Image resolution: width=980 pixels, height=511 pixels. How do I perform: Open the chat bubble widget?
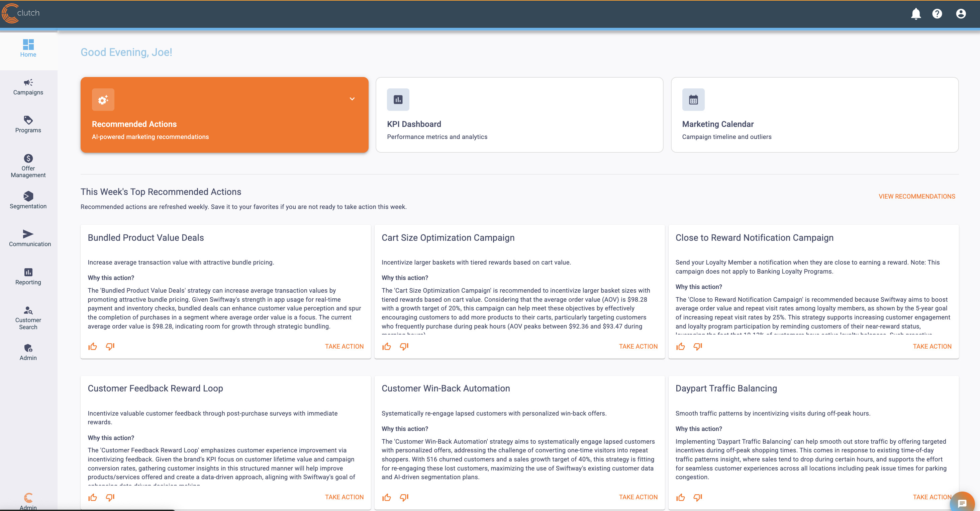coord(962,503)
